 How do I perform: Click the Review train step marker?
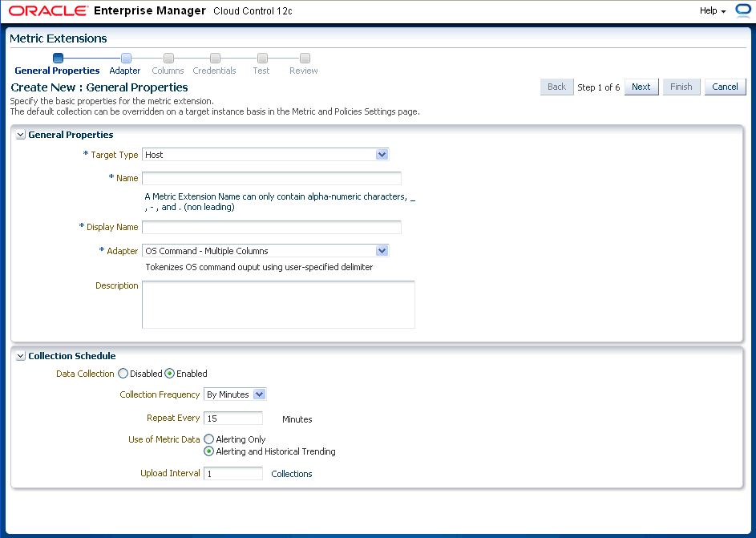click(x=305, y=59)
